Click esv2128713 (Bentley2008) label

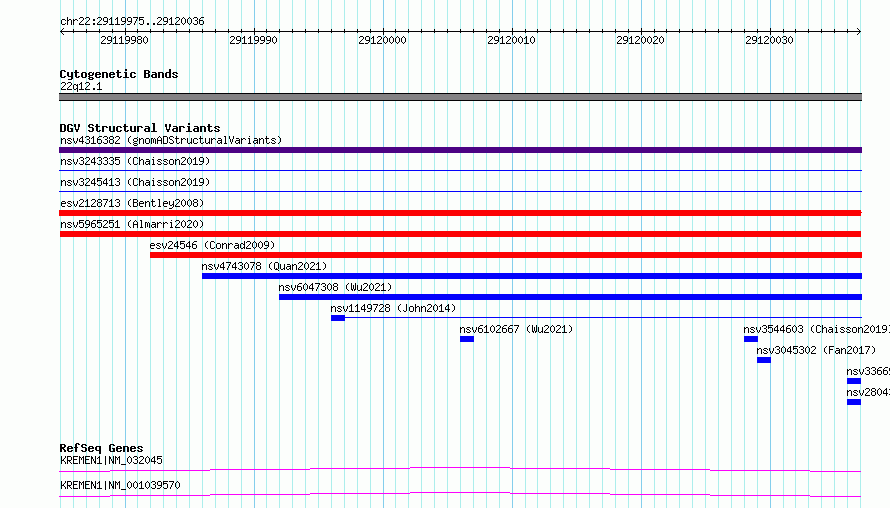click(x=132, y=203)
